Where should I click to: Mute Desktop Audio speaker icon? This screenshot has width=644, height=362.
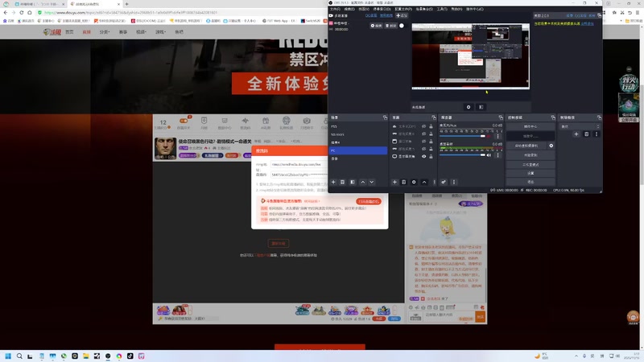[x=489, y=155]
